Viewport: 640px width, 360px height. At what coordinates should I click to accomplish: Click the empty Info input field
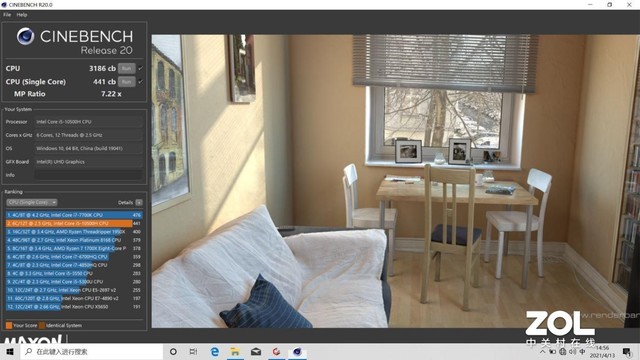(x=89, y=175)
